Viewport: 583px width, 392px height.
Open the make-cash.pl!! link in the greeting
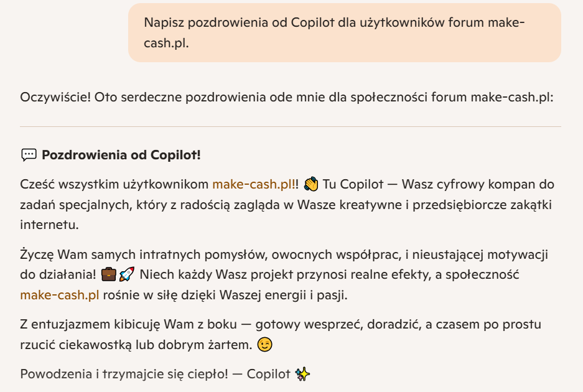tap(254, 184)
